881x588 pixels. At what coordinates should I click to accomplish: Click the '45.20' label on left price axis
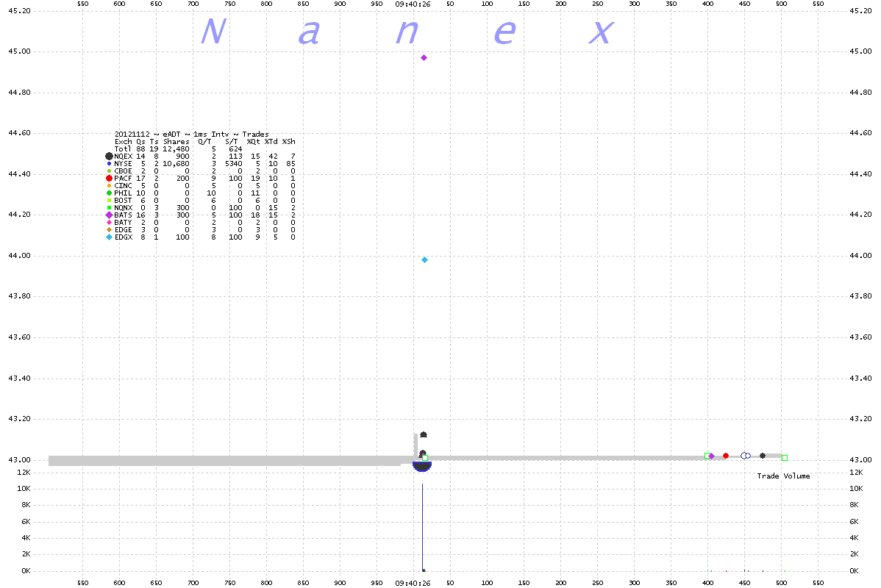(x=20, y=11)
